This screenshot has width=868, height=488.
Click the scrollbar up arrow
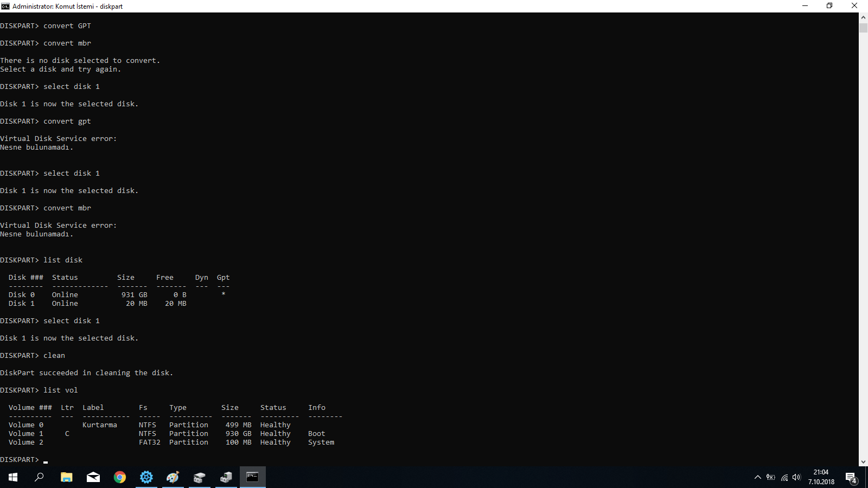863,17
